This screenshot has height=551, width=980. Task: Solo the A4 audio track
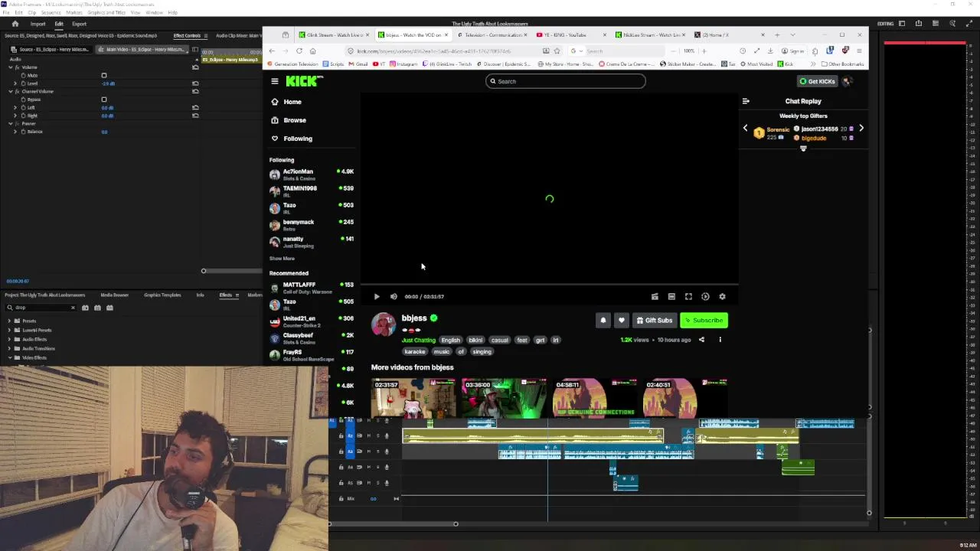pyautogui.click(x=377, y=467)
